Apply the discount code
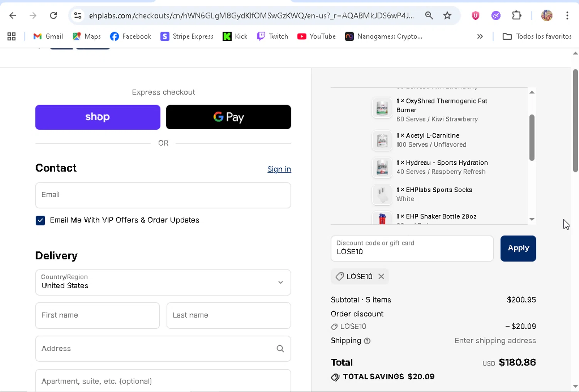Viewport: 579px width, 392px height. 518,248
